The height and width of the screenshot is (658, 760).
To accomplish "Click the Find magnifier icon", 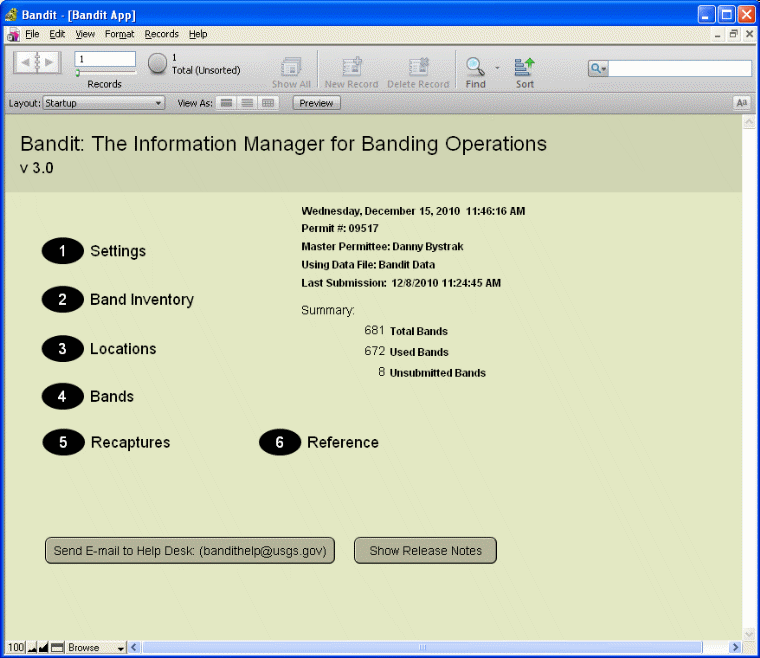I will tap(475, 67).
